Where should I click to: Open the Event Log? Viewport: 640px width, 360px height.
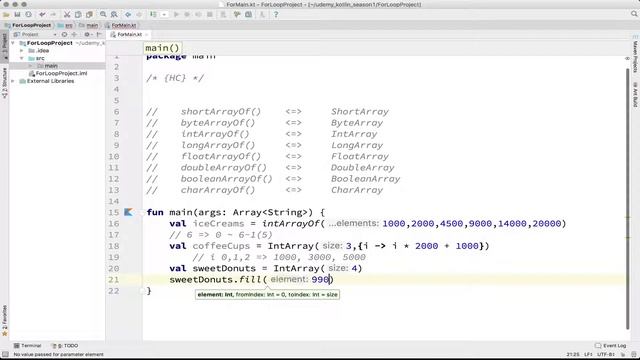click(611, 346)
